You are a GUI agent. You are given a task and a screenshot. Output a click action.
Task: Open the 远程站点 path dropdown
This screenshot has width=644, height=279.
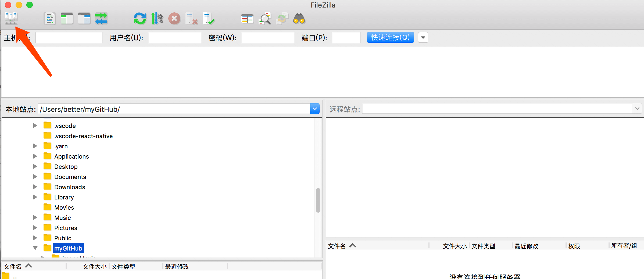tap(637, 109)
